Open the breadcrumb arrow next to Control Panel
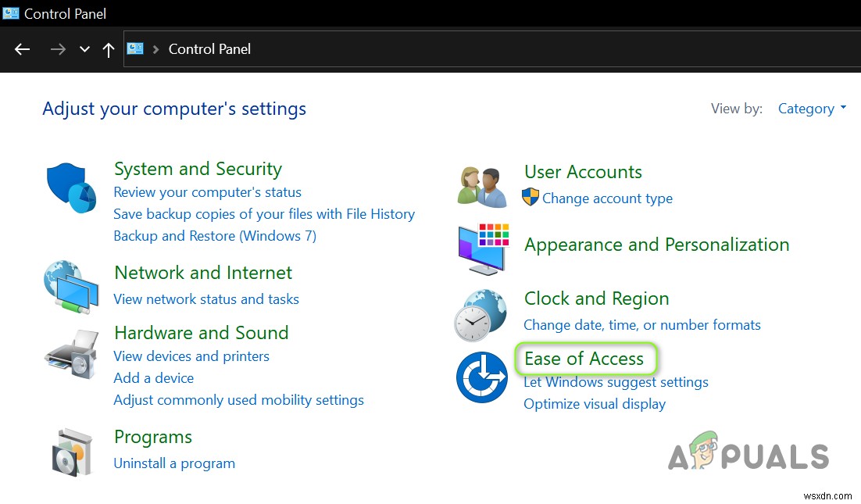Image resolution: width=861 pixels, height=504 pixels. pos(155,48)
